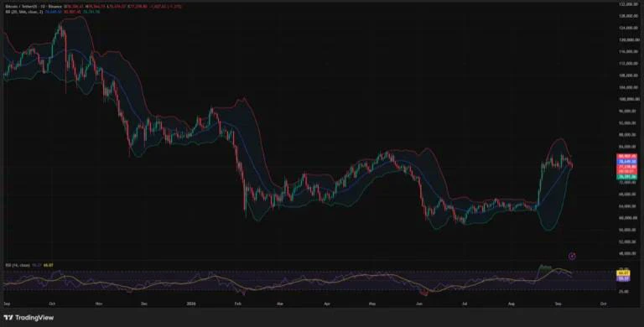Click the green lower band price label
The image size is (644, 327).
tap(626, 177)
